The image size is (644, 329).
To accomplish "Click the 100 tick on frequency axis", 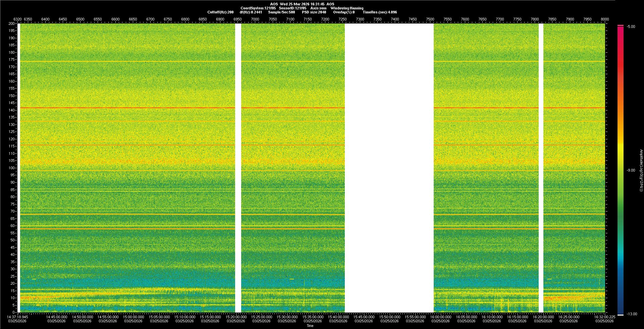I will coord(12,168).
